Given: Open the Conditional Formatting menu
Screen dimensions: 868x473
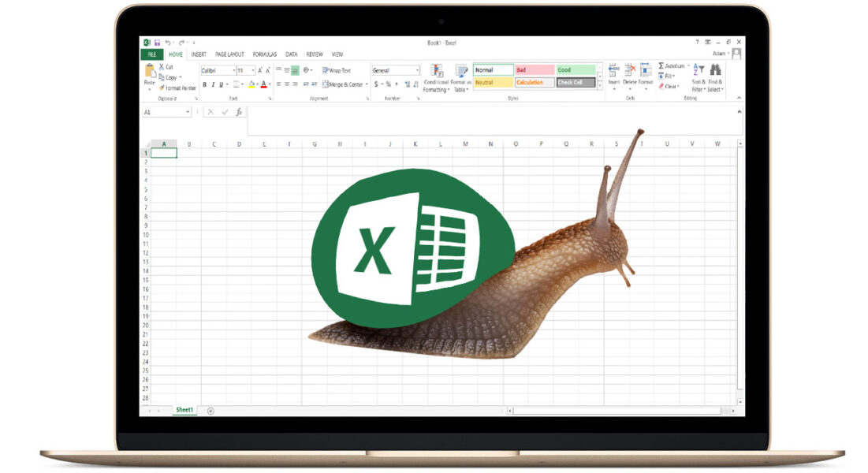Looking at the screenshot, I should tap(436, 78).
